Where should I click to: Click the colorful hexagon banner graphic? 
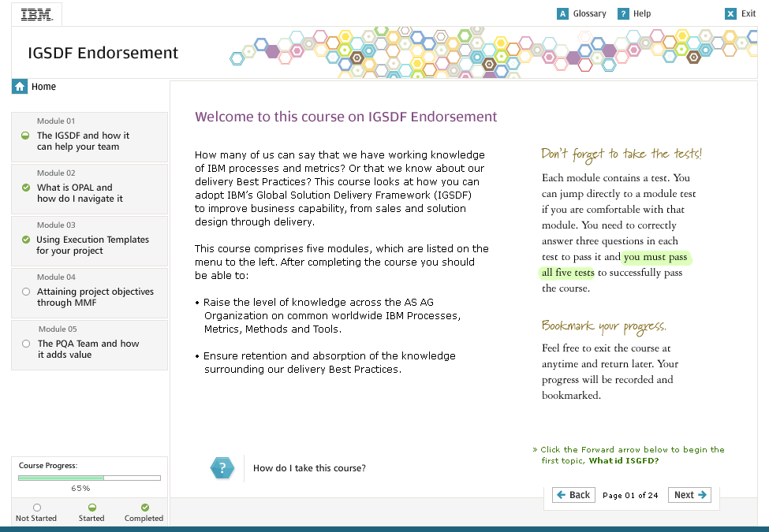click(x=493, y=53)
